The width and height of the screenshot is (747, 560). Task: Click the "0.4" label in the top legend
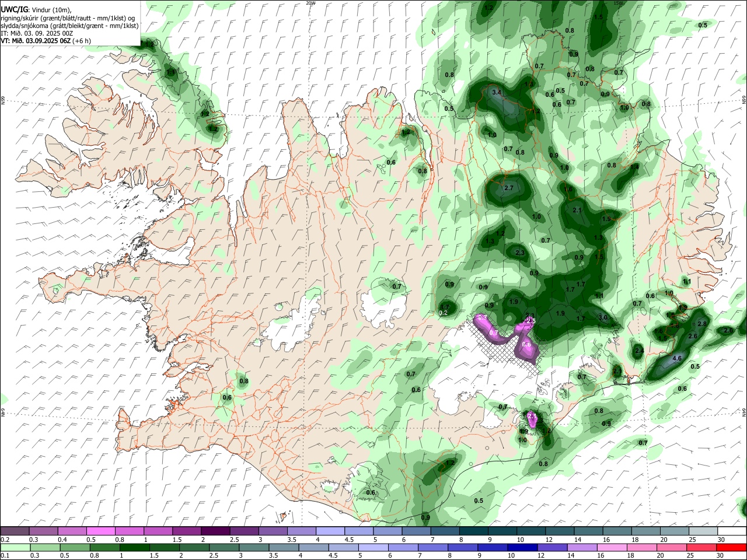coord(62,539)
